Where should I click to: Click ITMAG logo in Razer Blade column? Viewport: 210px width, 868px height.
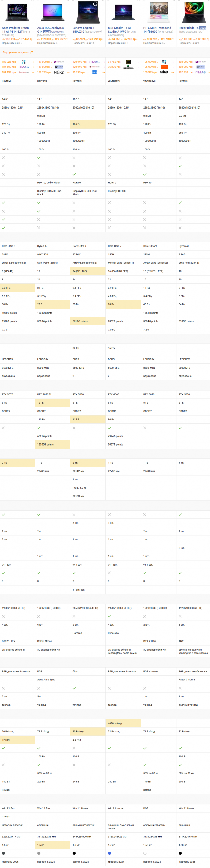200,72
